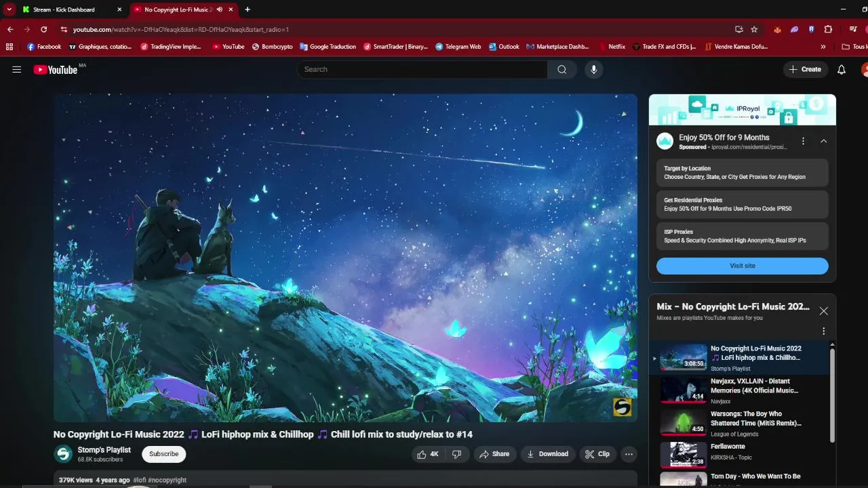This screenshot has width=868, height=488.
Task: Close the Kick Dashboard tab
Action: (x=120, y=9)
